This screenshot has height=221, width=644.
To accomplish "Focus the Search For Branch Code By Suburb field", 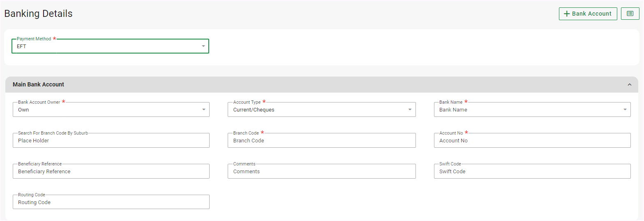I will 111,141.
